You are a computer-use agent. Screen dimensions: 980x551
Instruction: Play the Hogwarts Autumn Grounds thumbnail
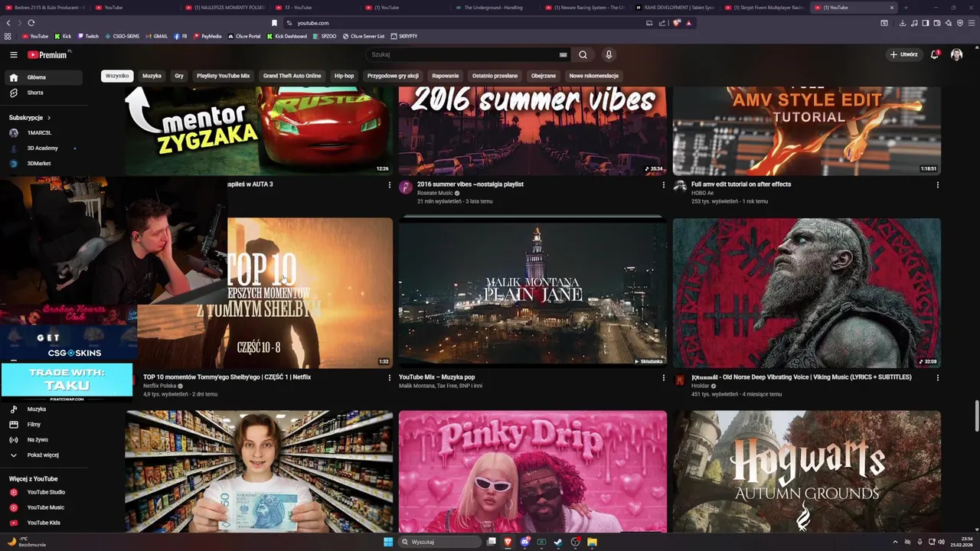click(807, 471)
